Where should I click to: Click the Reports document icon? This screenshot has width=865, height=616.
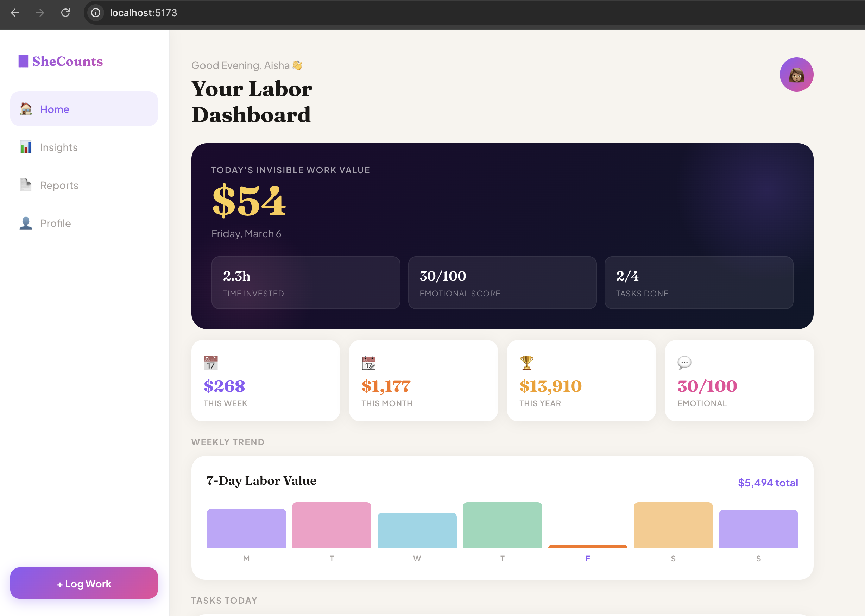[x=26, y=185]
